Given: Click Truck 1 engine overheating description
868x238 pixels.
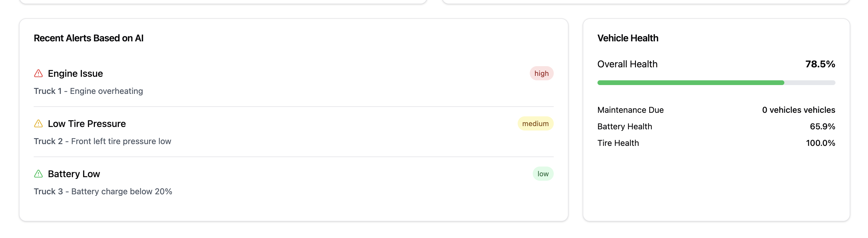Looking at the screenshot, I should coord(88,91).
